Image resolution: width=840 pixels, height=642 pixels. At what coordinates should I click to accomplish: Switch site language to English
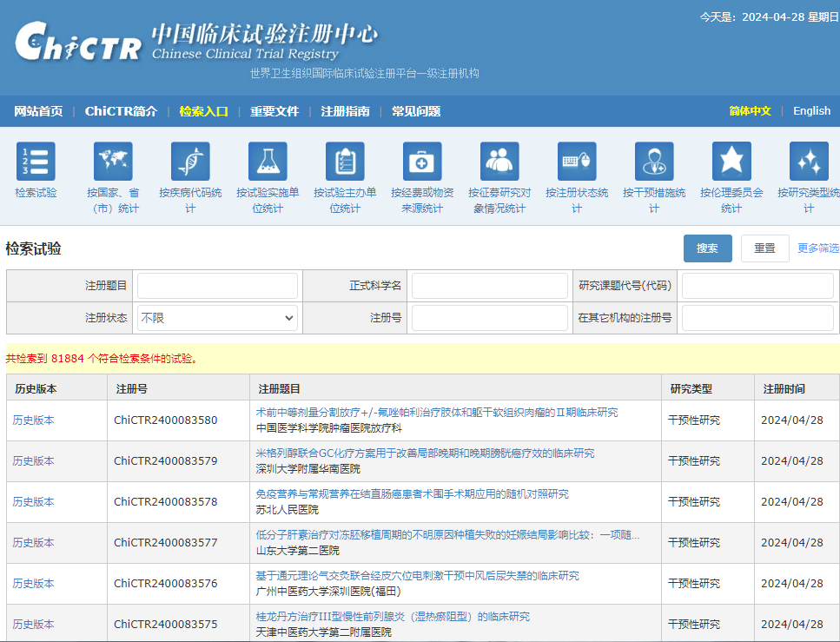[811, 111]
